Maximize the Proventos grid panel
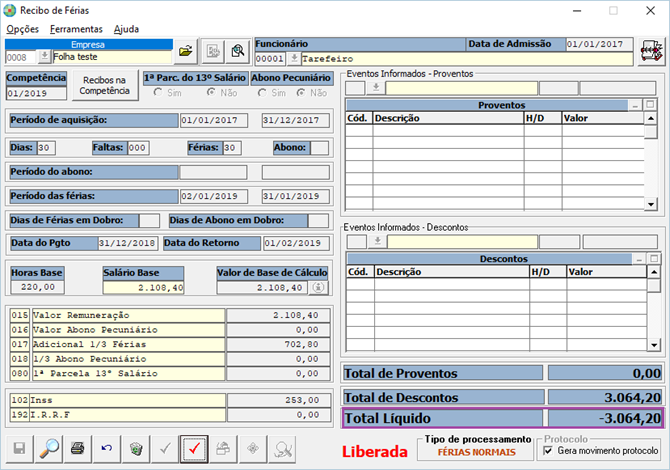Image resolution: width=670 pixels, height=470 pixels. (650, 105)
